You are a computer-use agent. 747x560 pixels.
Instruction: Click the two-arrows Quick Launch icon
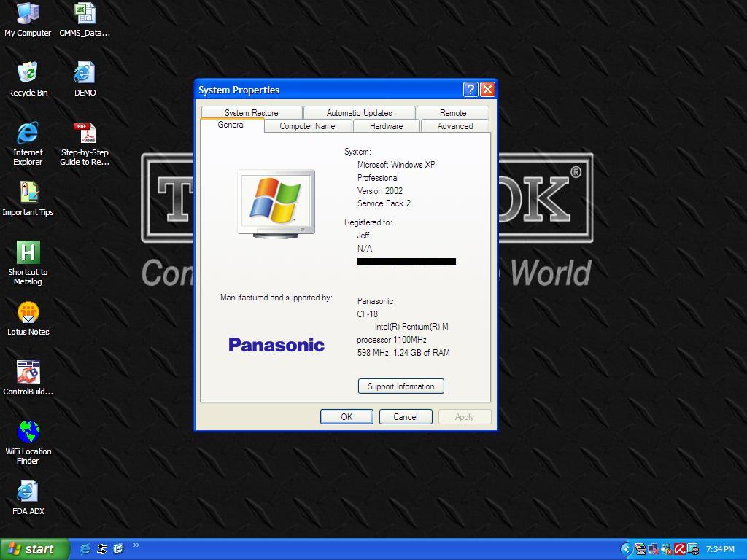[x=101, y=549]
